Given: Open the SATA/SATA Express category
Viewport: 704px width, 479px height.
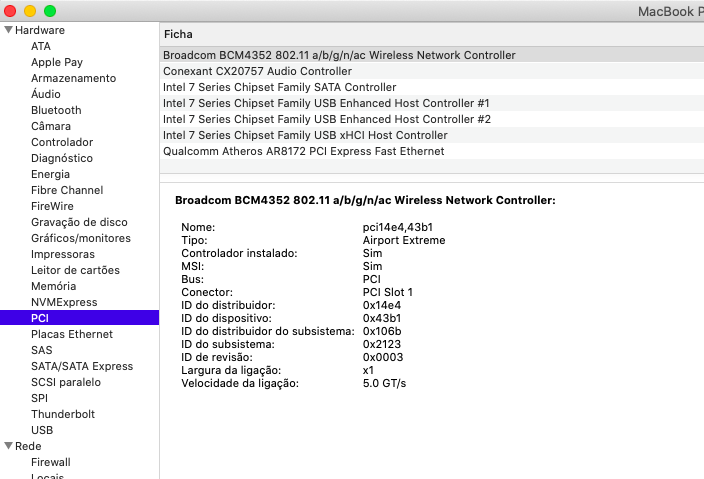Looking at the screenshot, I should point(82,366).
